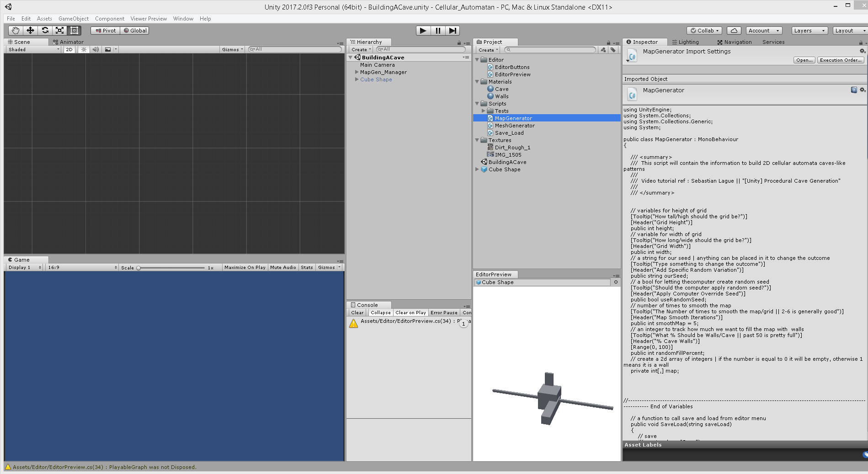
Task: Open the Layout dropdown
Action: point(850,31)
